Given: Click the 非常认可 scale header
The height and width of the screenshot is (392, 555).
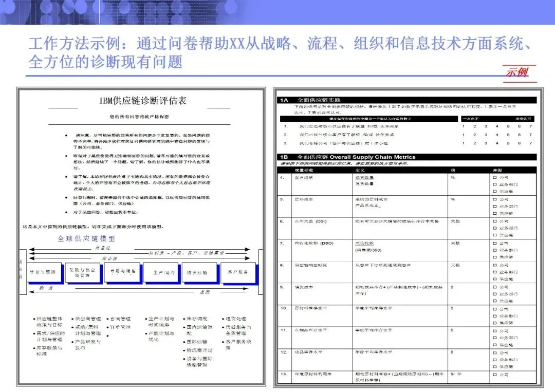Looking at the screenshot, I should 523,119.
